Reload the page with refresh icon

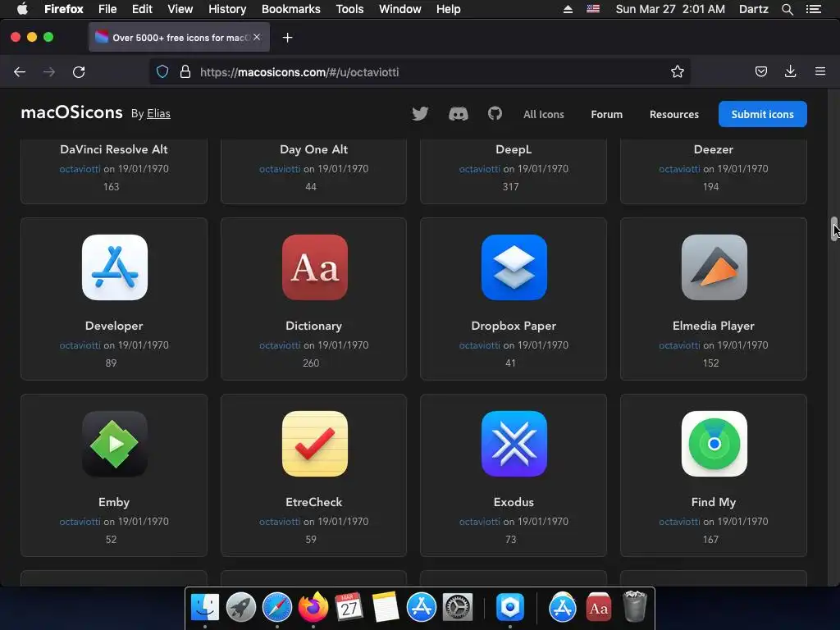click(x=79, y=72)
